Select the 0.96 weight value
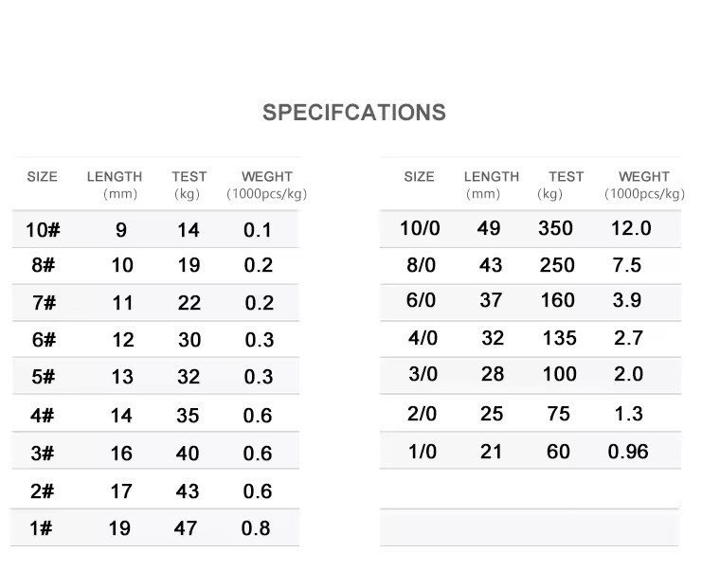This screenshot has height=588, width=702. [628, 452]
